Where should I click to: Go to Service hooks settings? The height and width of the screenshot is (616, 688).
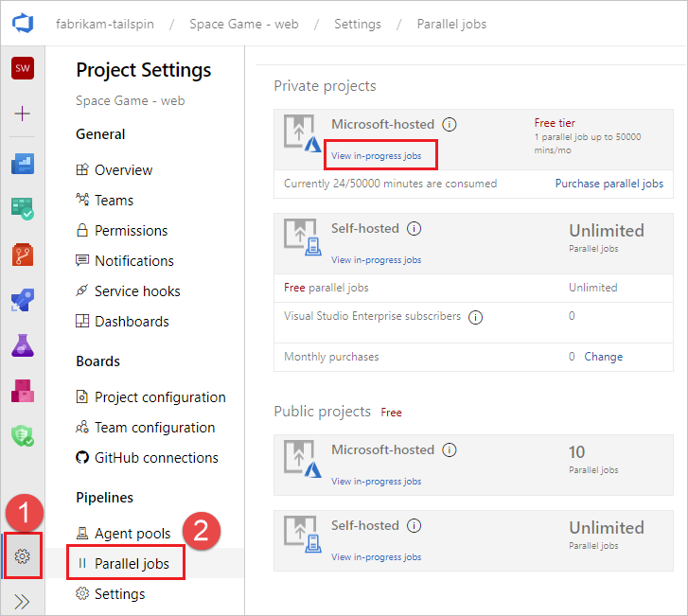point(137,291)
